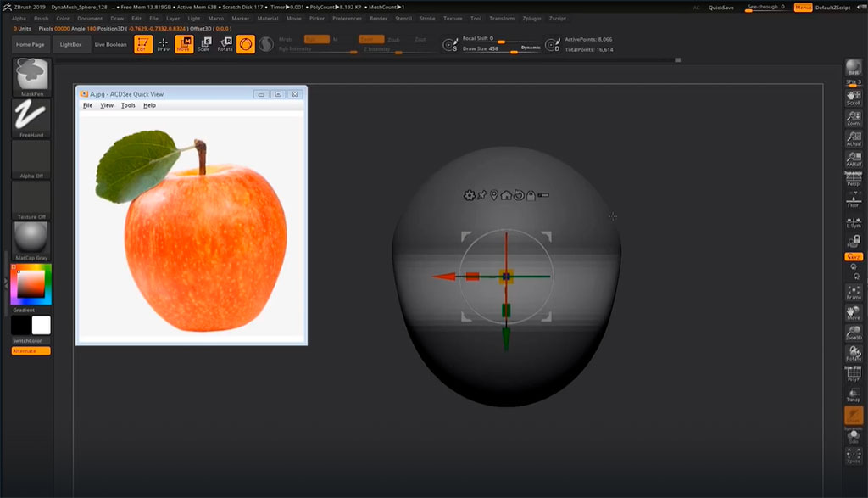Open the Tool menu
Screen dimensions: 868x498
(x=476, y=18)
